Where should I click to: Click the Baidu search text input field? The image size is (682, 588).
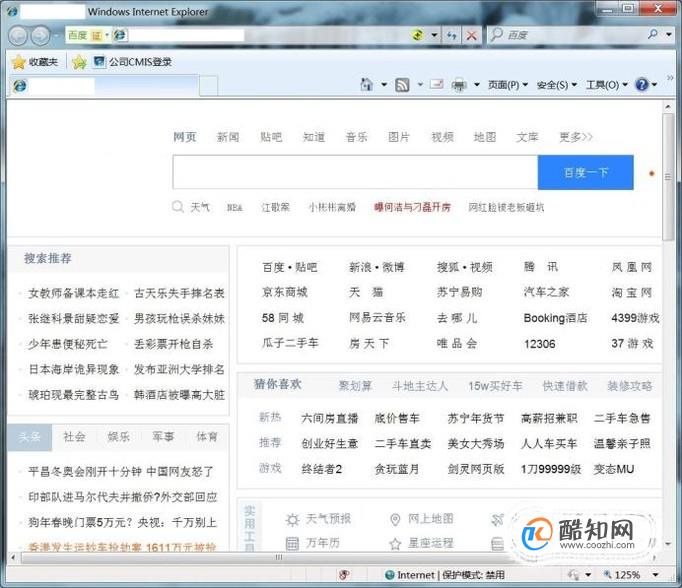coord(355,172)
